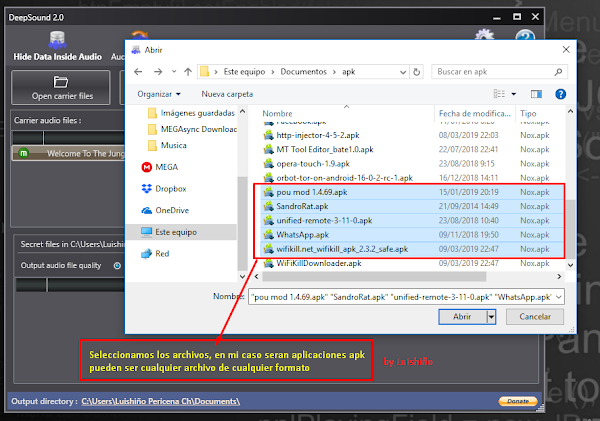The width and height of the screenshot is (600, 421).
Task: Select Imágenes guardadas folder
Action: click(191, 113)
